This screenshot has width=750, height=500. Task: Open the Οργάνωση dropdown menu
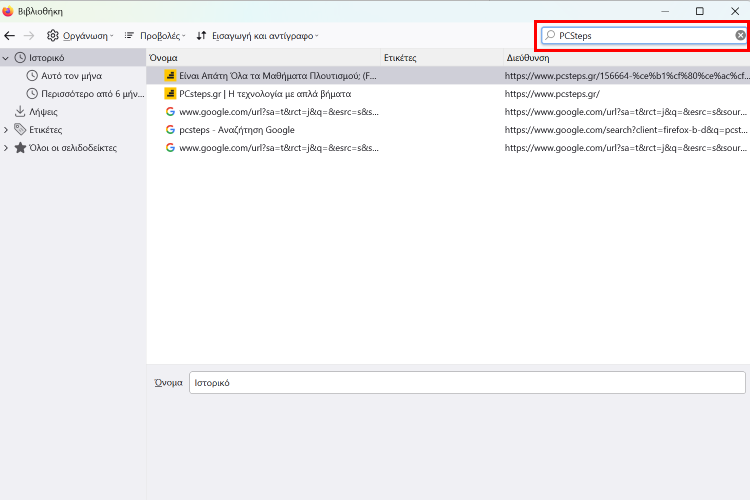click(80, 35)
